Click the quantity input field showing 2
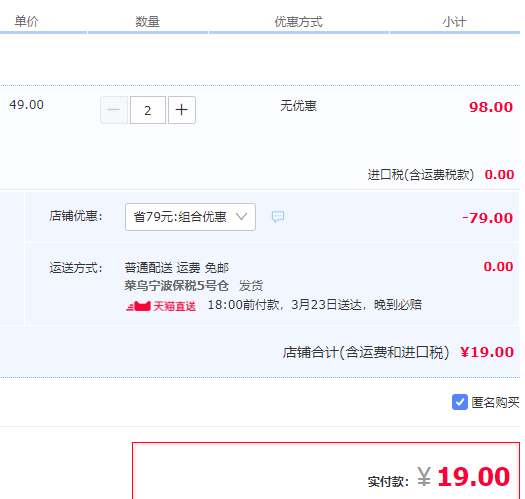The height and width of the screenshot is (499, 525). (148, 110)
